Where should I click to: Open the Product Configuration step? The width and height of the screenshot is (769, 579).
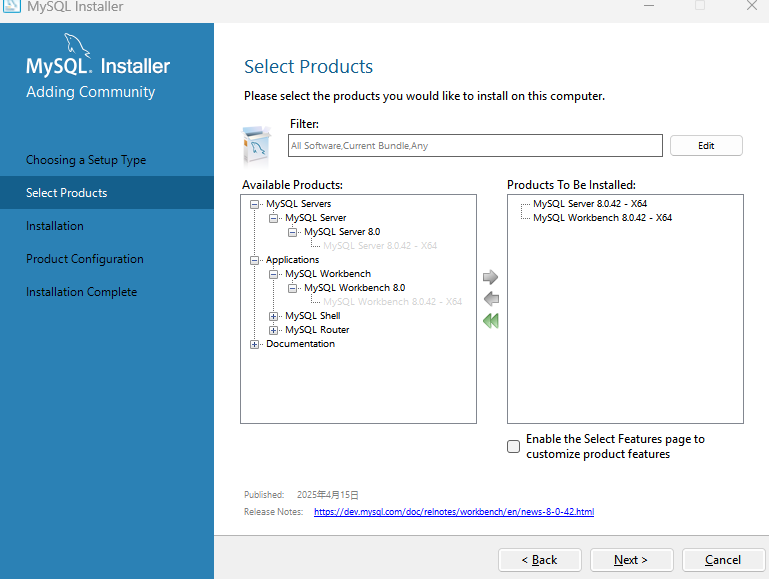coord(84,259)
